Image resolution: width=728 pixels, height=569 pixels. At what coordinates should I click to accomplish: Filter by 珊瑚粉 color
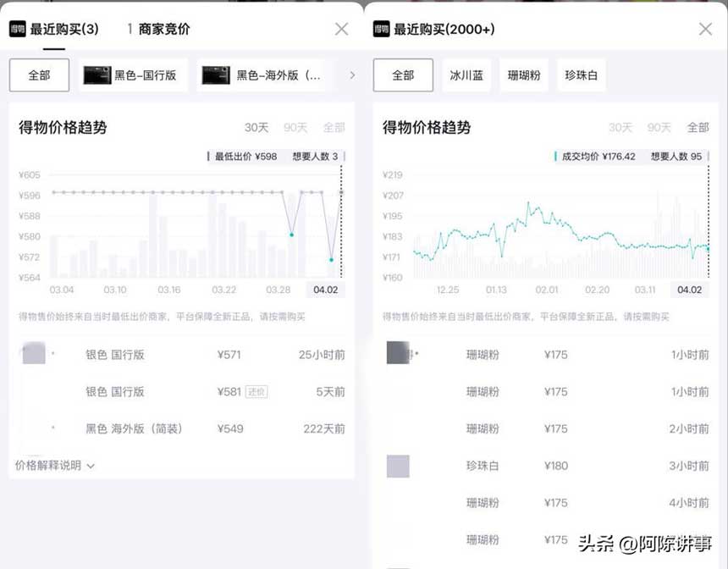(x=524, y=75)
